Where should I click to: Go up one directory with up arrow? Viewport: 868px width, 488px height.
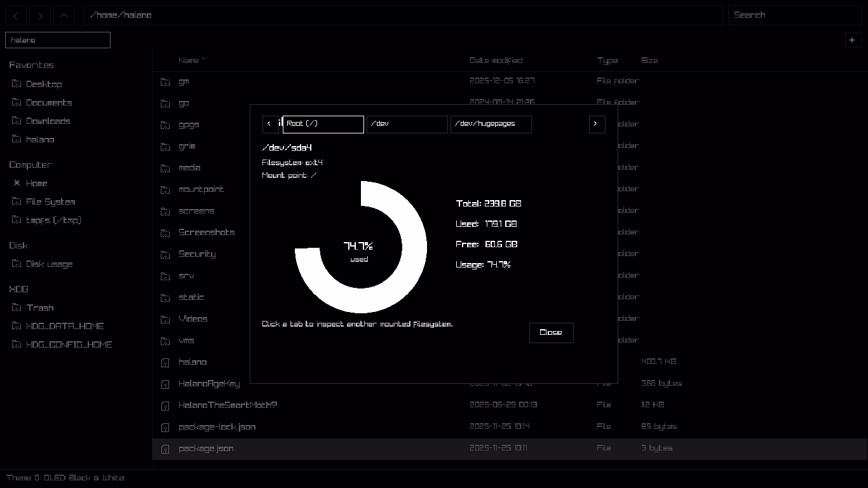point(64,15)
